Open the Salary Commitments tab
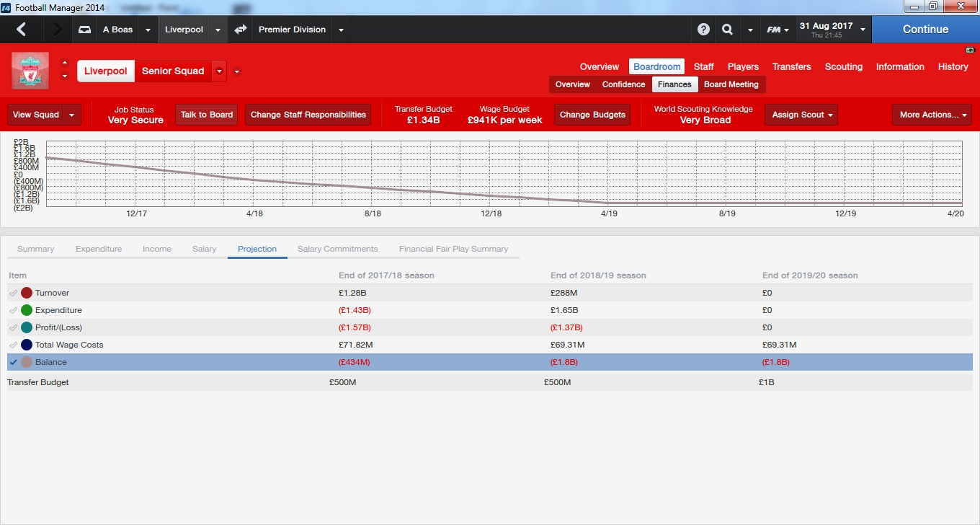 click(338, 249)
